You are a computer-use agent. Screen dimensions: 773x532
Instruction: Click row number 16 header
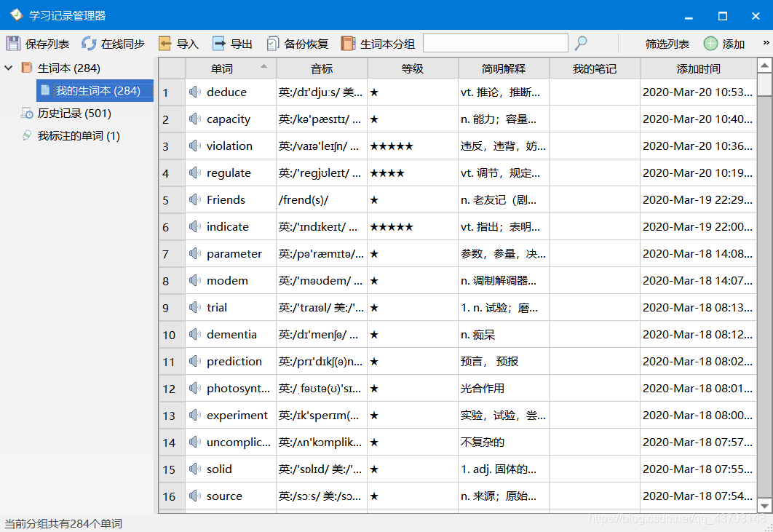172,496
